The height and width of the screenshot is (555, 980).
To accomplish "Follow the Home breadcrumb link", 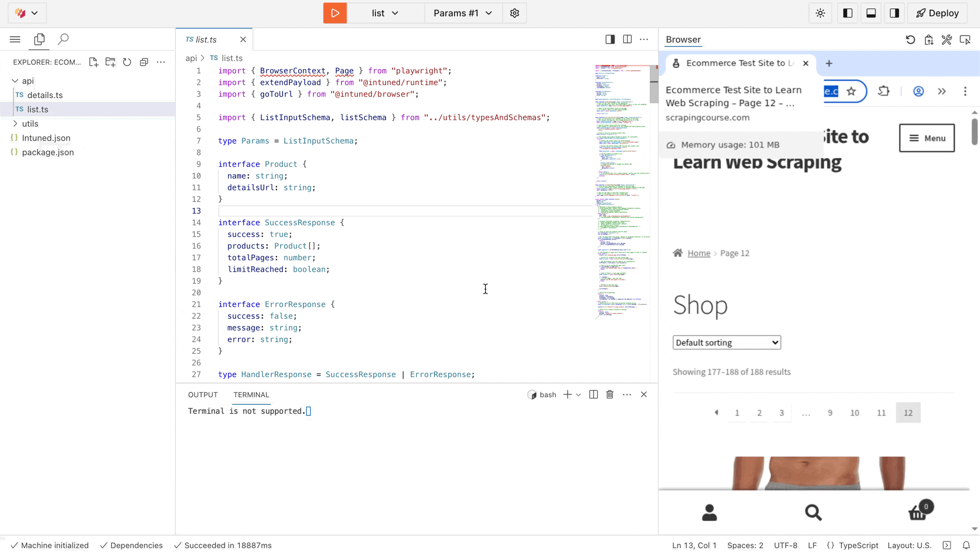I will point(699,253).
